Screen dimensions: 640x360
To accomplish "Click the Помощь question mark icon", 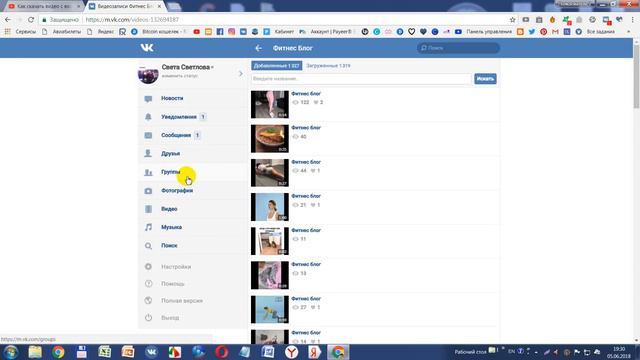I will pos(148,284).
